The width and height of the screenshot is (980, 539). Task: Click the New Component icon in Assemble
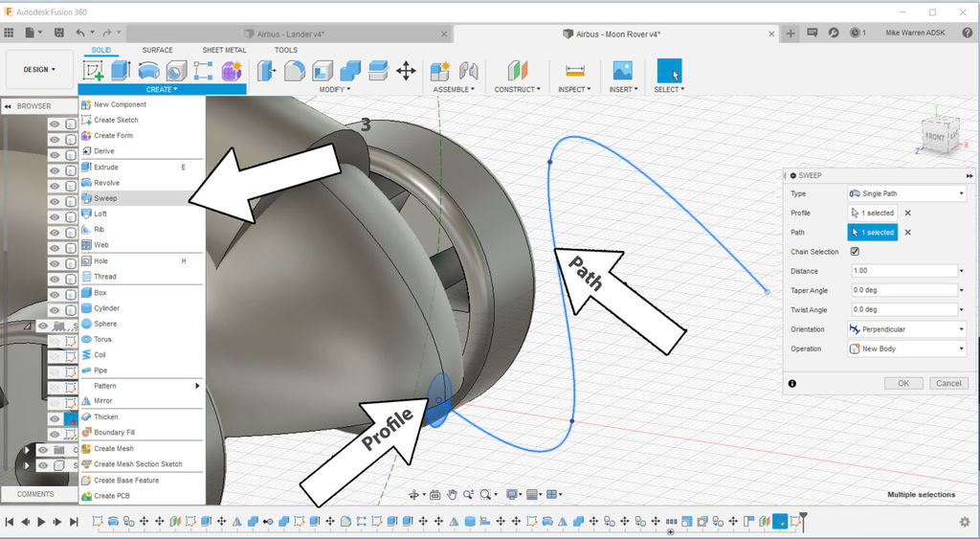[440, 71]
